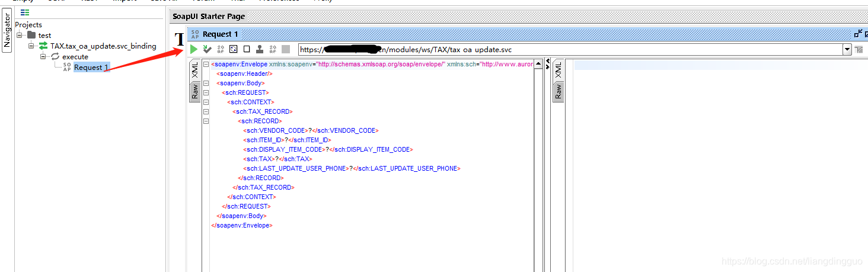The image size is (868, 272).
Task: Select the execute operation in tree
Action: (75, 57)
